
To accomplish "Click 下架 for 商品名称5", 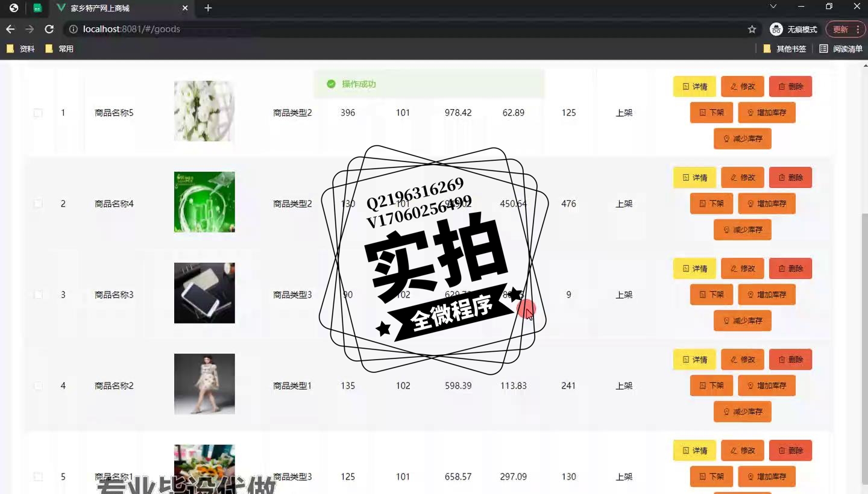I will 711,112.
